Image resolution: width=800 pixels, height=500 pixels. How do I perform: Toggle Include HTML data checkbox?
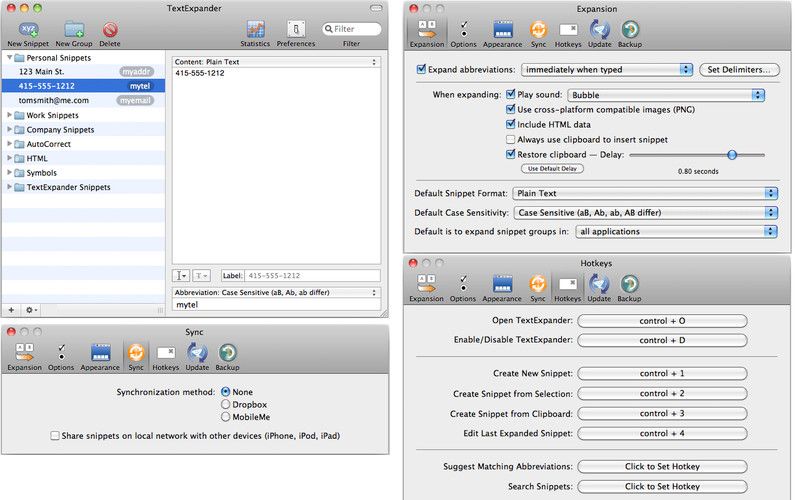(510, 124)
